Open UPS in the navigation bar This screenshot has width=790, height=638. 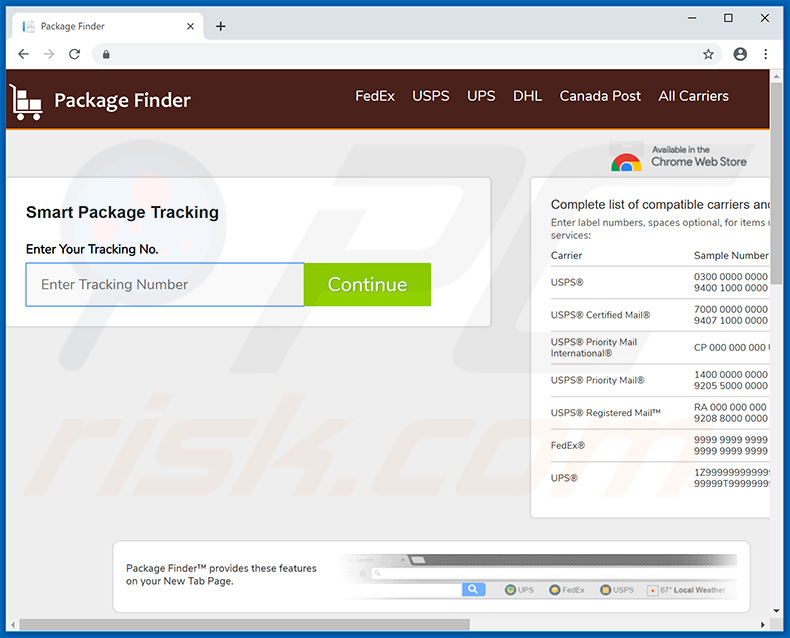pyautogui.click(x=481, y=96)
